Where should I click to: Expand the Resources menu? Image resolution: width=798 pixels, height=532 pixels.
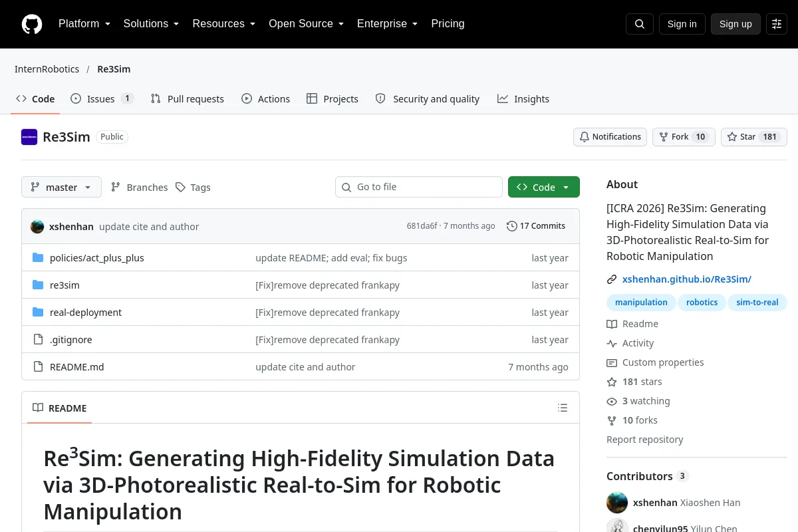[x=224, y=24]
